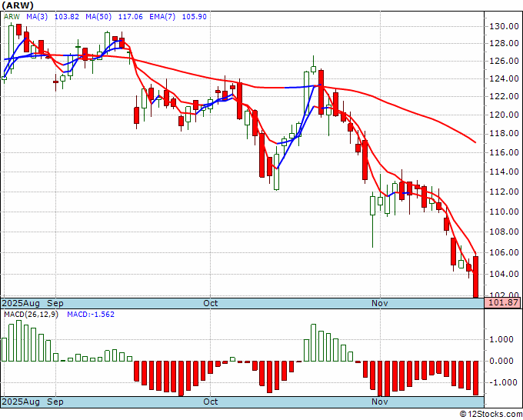Click the 103.82 MA(3) value

click(x=67, y=17)
